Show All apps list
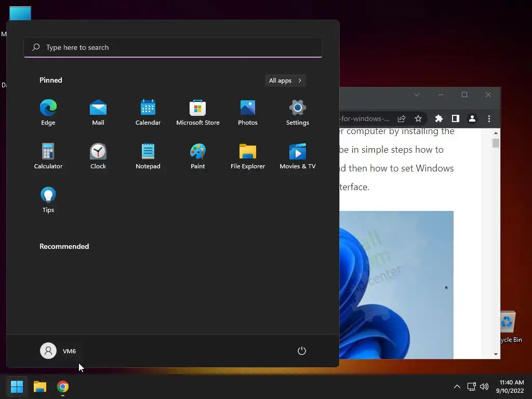Viewport: 532px width, 399px height. point(285,81)
